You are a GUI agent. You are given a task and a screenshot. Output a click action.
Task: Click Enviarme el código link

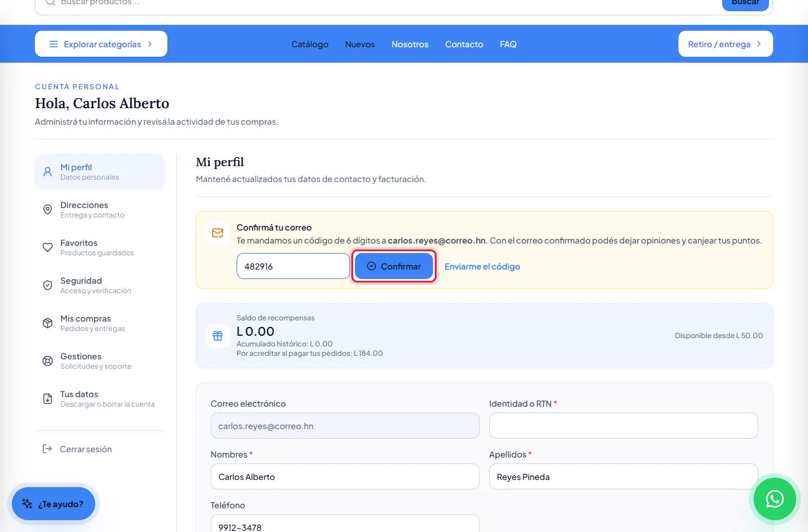coord(482,267)
